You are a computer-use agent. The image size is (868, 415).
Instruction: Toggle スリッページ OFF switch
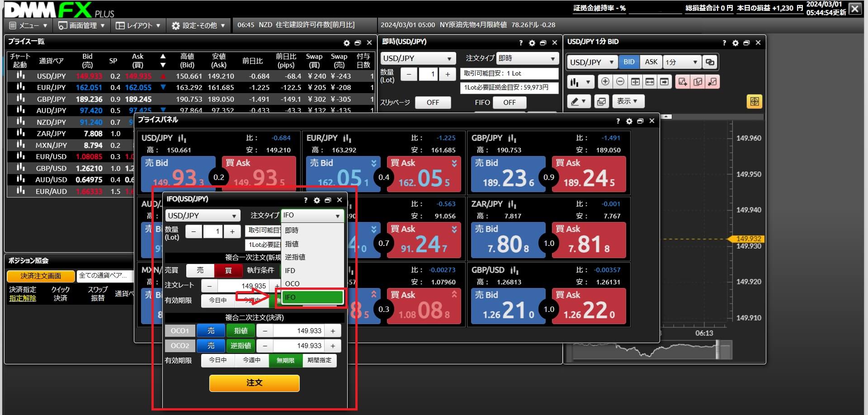click(x=433, y=103)
